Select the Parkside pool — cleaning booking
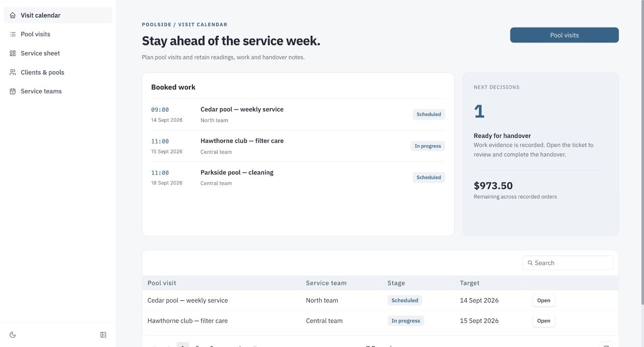The image size is (644, 347). click(x=298, y=177)
